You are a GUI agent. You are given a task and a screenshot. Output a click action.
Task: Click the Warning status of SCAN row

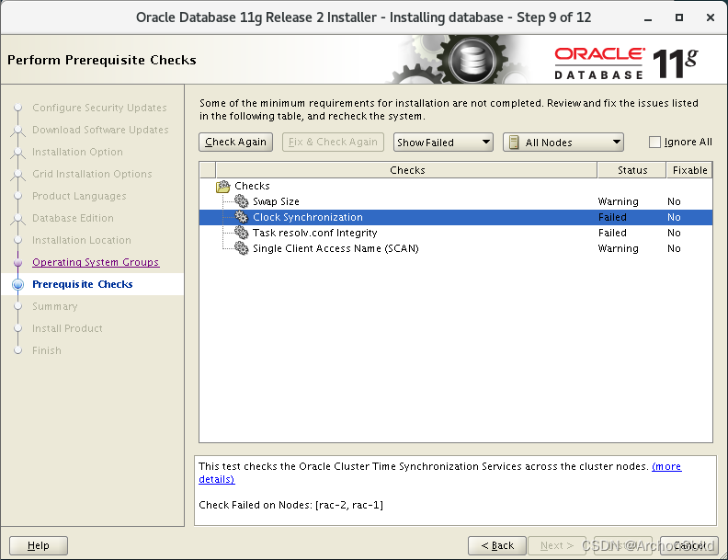[618, 248]
